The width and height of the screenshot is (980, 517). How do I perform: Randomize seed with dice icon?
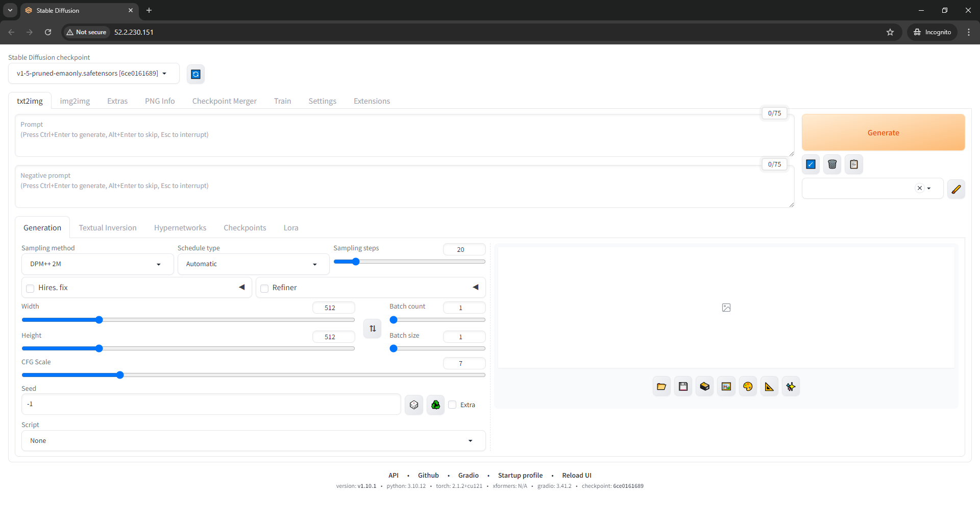pyautogui.click(x=414, y=405)
